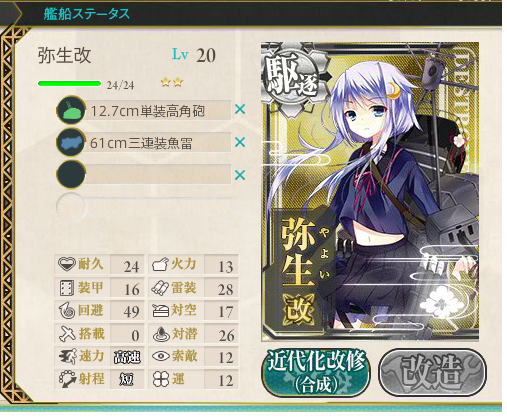Click the 運 luck clover icon

tap(160, 379)
